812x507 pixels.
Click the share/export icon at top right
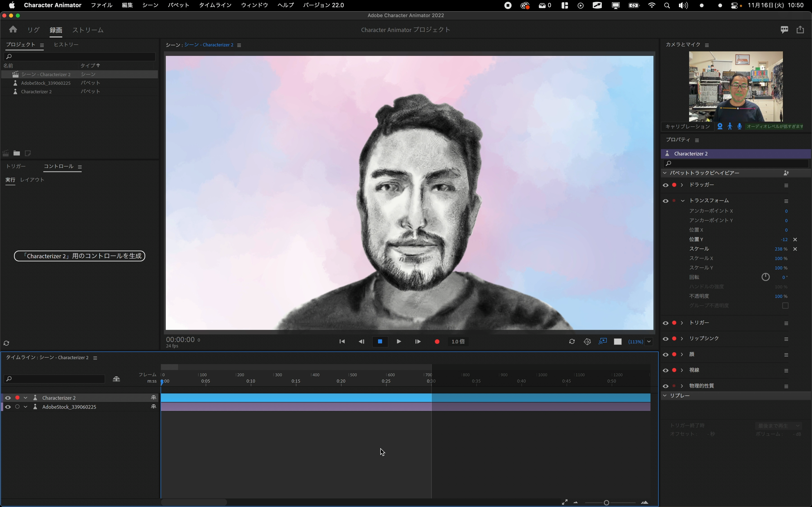click(x=800, y=30)
